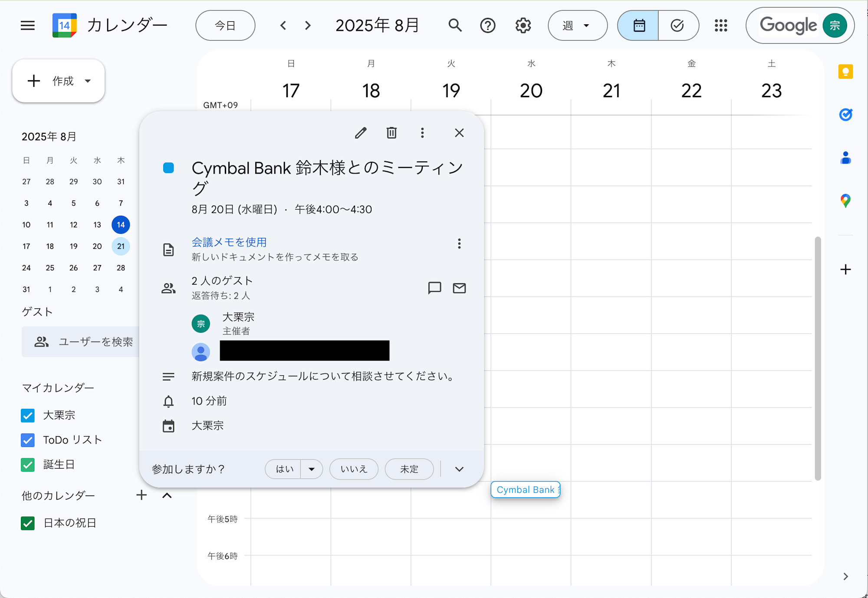Switch to tasks view icon
The height and width of the screenshot is (598, 868).
click(x=678, y=26)
